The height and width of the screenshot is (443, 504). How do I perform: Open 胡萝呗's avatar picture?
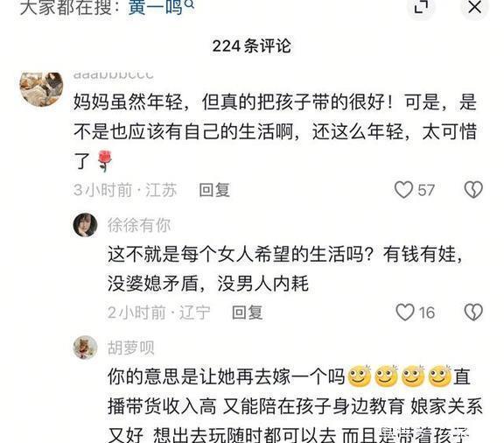tap(85, 348)
